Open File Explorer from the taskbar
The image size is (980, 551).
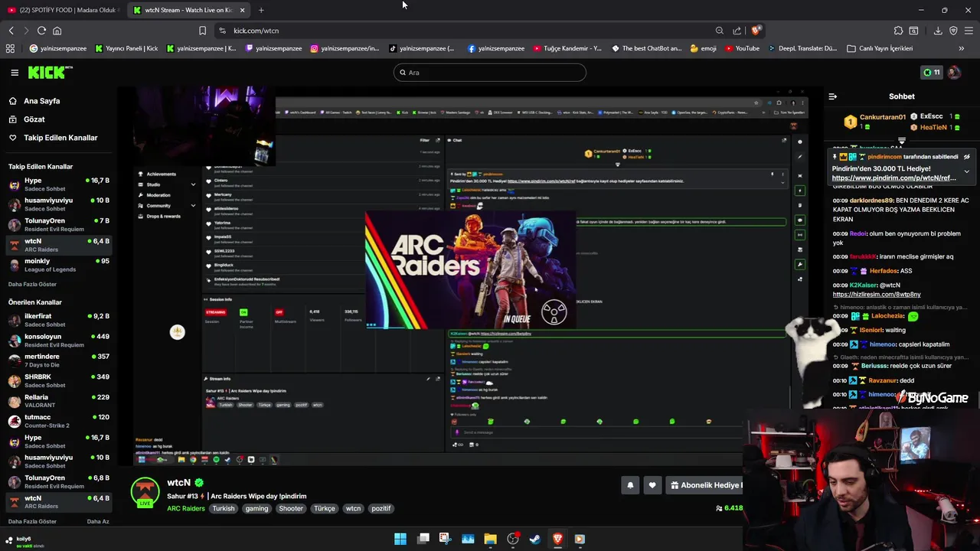coord(490,539)
